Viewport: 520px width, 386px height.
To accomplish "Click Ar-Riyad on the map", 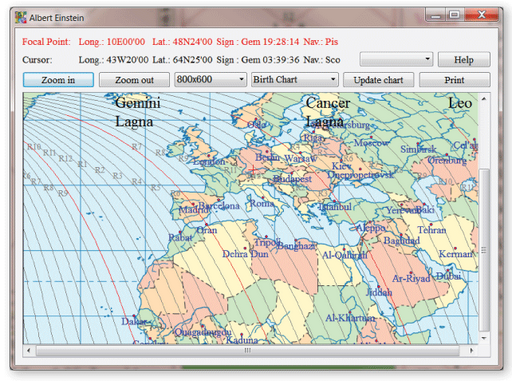I will click(x=411, y=278).
